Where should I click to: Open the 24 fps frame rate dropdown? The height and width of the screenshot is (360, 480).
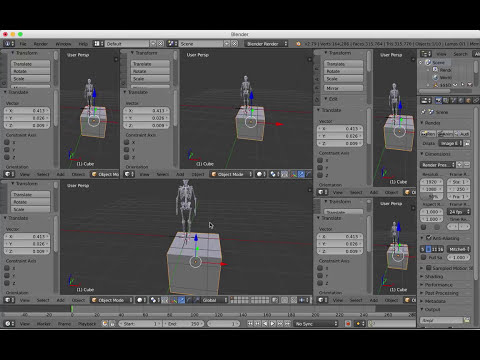[x=459, y=212]
